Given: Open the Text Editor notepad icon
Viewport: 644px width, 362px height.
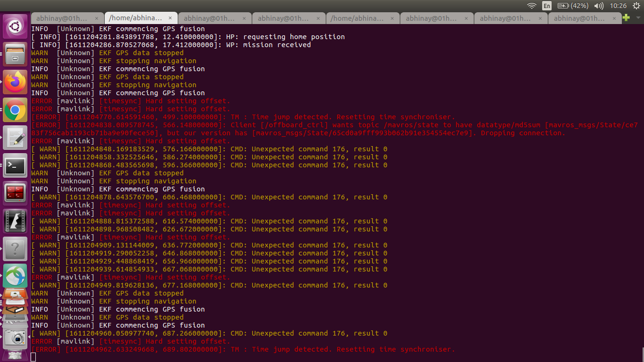Looking at the screenshot, I should click(15, 138).
